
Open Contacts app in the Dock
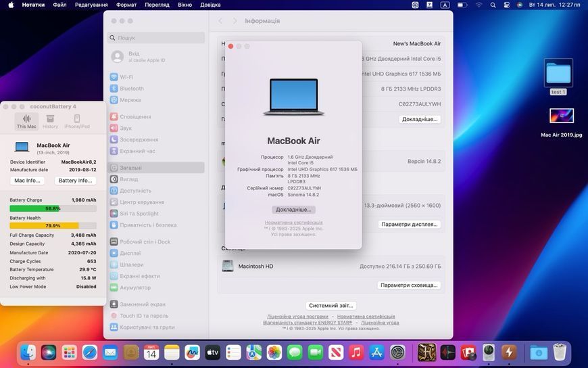point(131,352)
